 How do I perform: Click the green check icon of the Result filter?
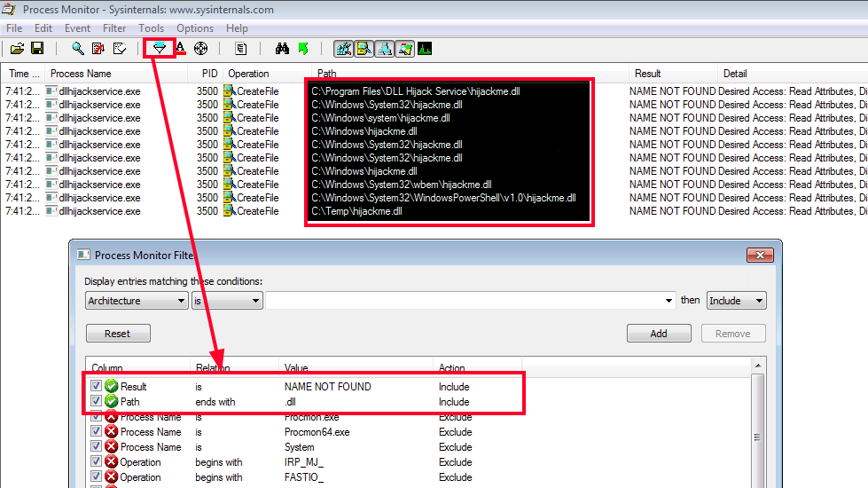(111, 386)
